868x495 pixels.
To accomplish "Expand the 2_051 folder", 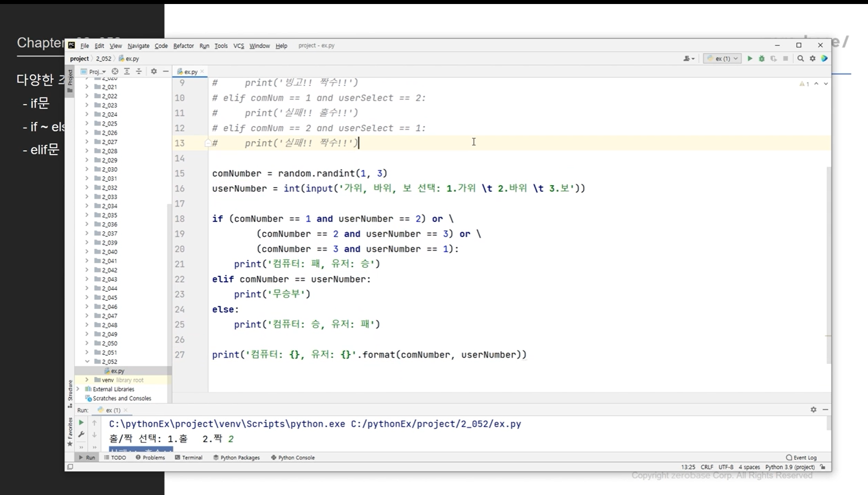I will (x=87, y=352).
